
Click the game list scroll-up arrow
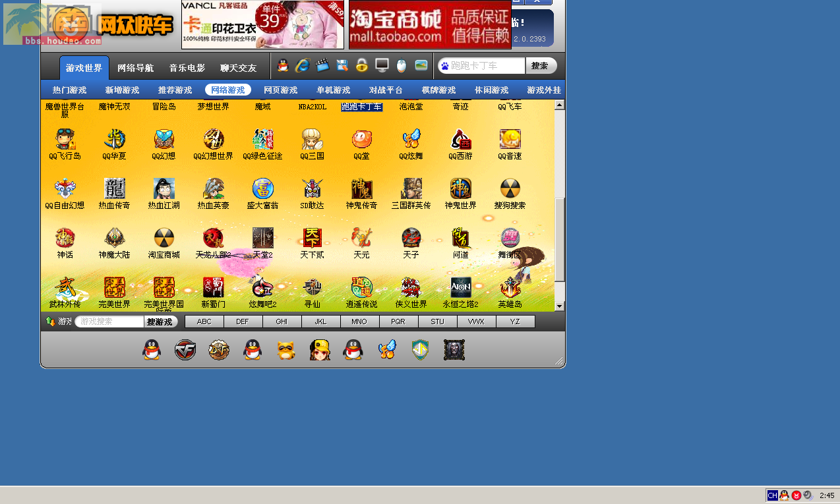(559, 104)
